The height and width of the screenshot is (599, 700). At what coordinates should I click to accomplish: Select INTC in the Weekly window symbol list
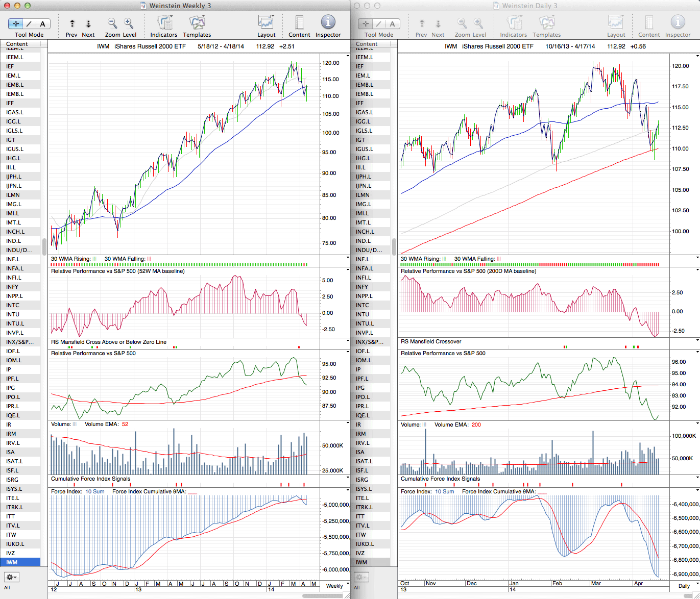pyautogui.click(x=13, y=305)
